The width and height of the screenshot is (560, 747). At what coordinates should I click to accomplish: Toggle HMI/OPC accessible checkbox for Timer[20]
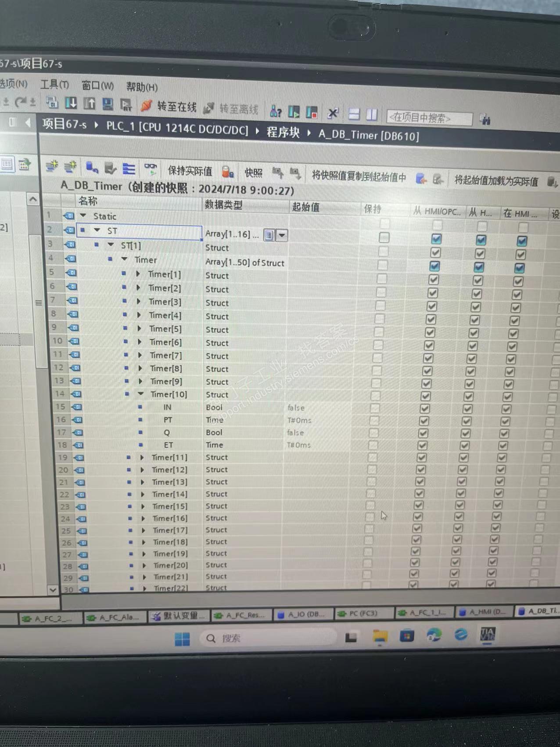point(415,562)
